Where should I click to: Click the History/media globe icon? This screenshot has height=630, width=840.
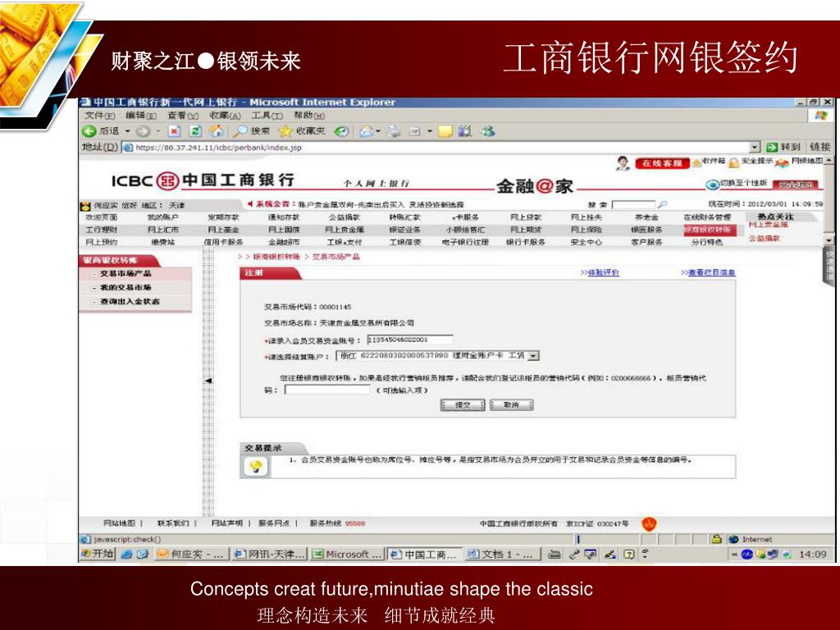341,130
